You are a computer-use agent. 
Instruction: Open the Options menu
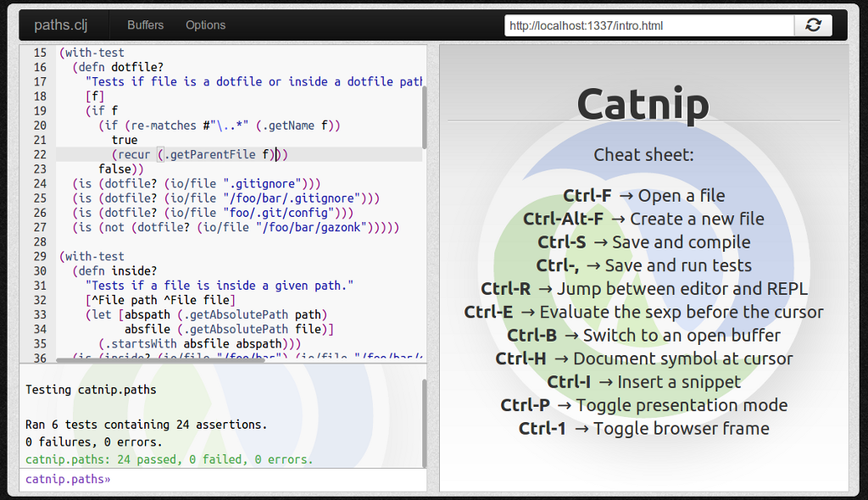205,25
